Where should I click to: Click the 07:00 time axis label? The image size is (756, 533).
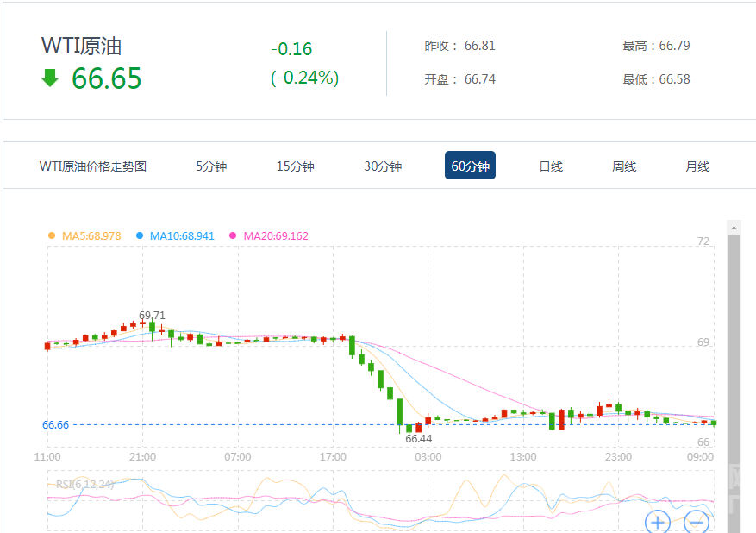(238, 457)
